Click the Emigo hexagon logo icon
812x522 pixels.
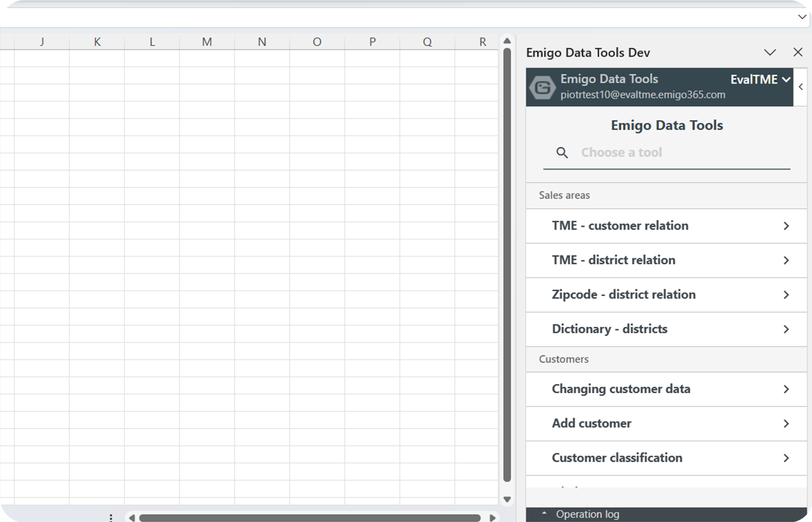click(543, 87)
